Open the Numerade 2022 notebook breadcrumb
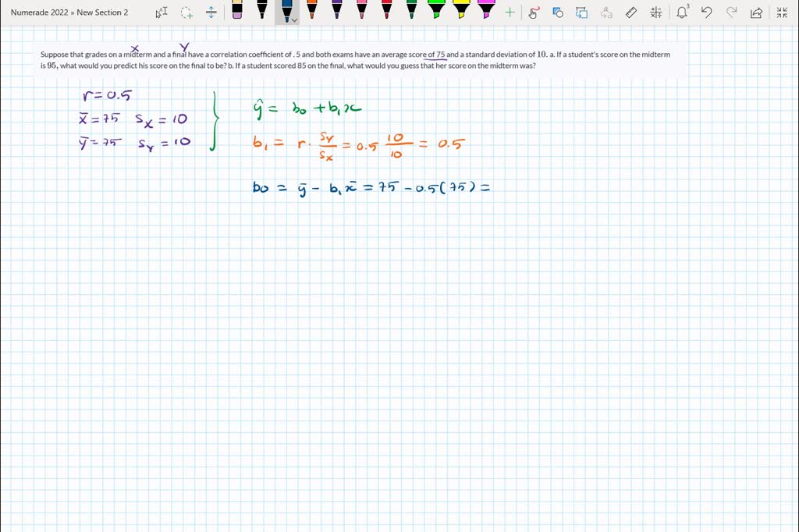Screen dimensions: 799x532 [40, 12]
